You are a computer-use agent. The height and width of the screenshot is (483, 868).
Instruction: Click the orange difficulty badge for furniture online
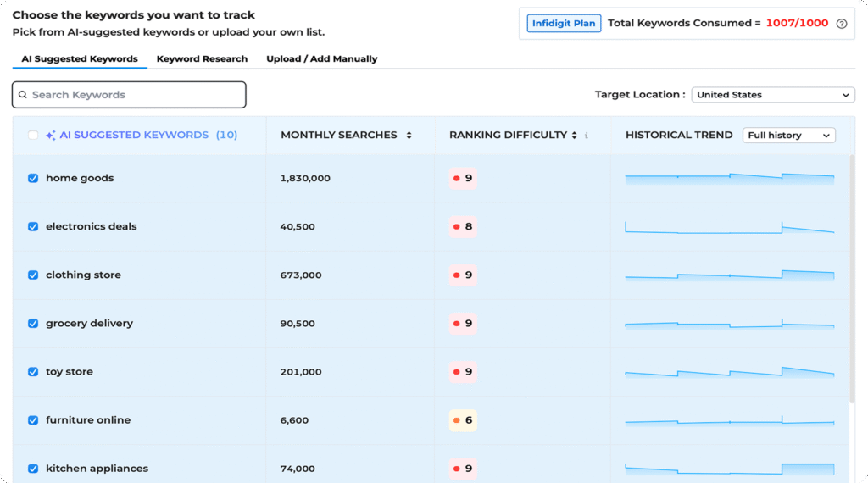pyautogui.click(x=463, y=420)
